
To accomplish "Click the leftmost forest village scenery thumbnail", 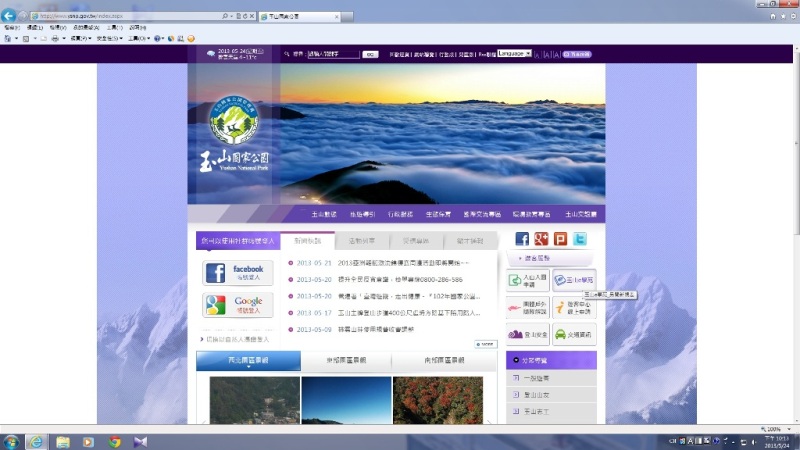I will pyautogui.click(x=255, y=400).
